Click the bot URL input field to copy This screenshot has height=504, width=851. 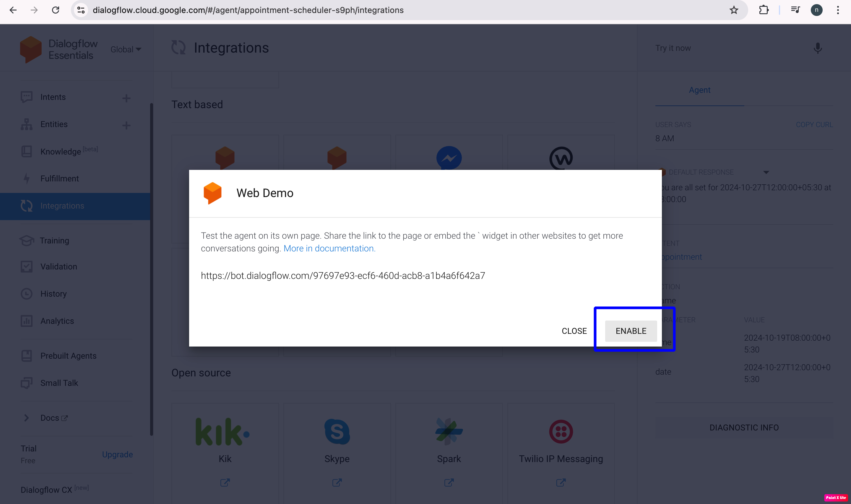343,275
